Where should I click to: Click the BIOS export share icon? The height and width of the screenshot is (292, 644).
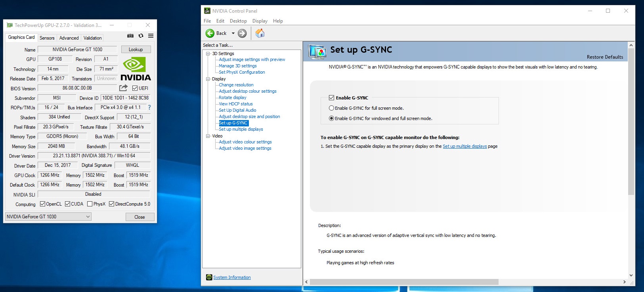[124, 88]
